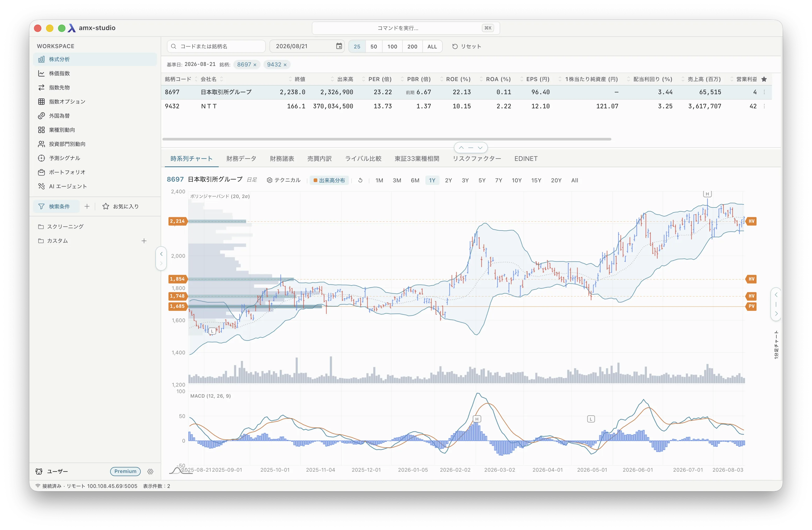Open AI エージェント in the sidebar
Image resolution: width=812 pixels, height=530 pixels.
point(95,186)
